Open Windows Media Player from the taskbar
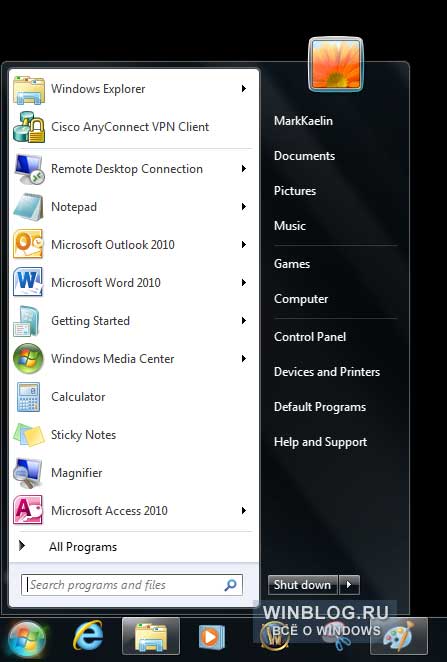 (212, 637)
